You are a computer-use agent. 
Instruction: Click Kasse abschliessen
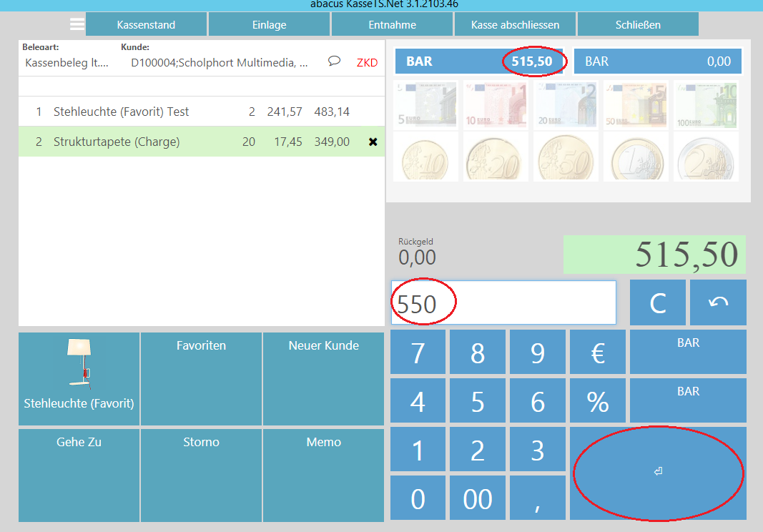point(515,24)
